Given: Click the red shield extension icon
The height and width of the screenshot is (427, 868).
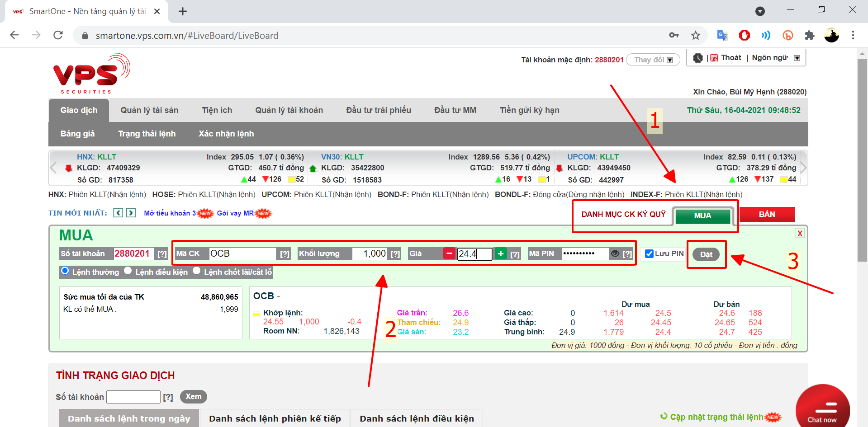Looking at the screenshot, I should (x=744, y=35).
